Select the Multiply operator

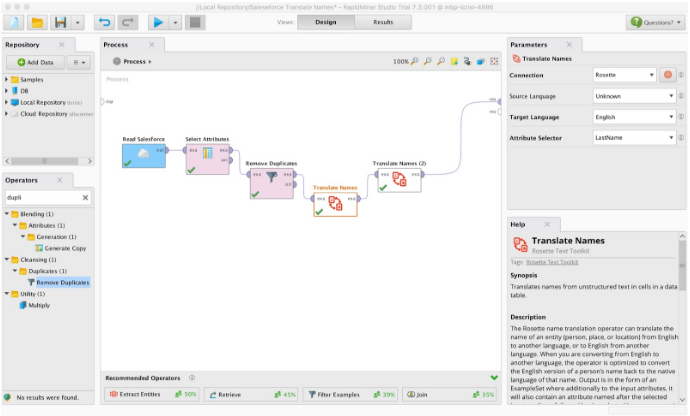(35, 305)
